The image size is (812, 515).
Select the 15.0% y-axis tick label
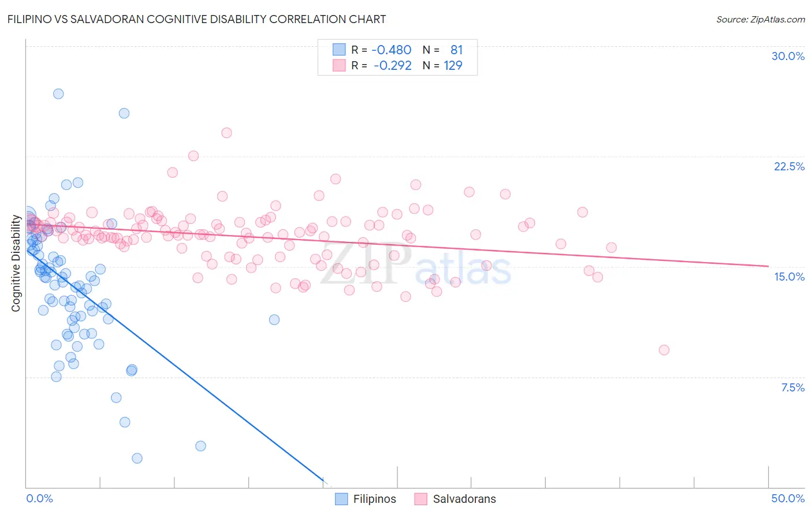[x=789, y=277]
